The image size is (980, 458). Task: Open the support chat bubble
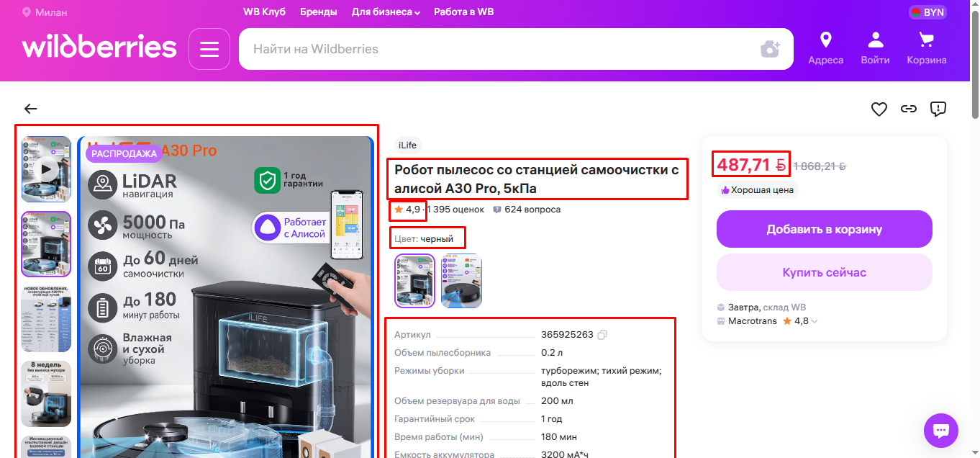point(940,430)
